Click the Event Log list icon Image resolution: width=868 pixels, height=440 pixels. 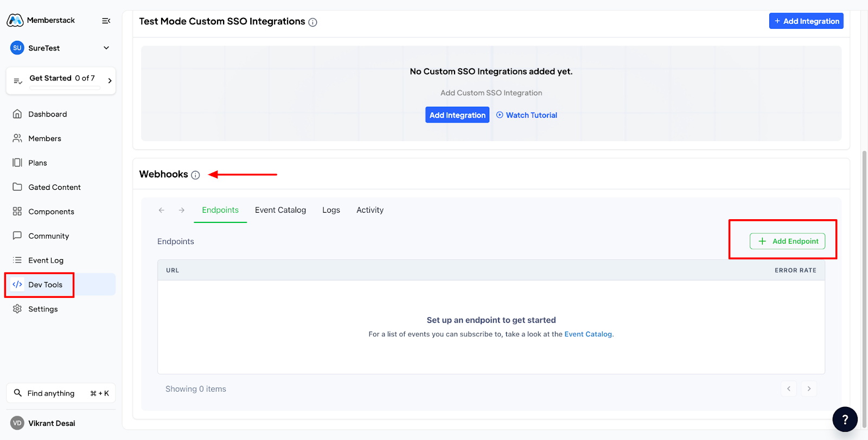coord(17,260)
